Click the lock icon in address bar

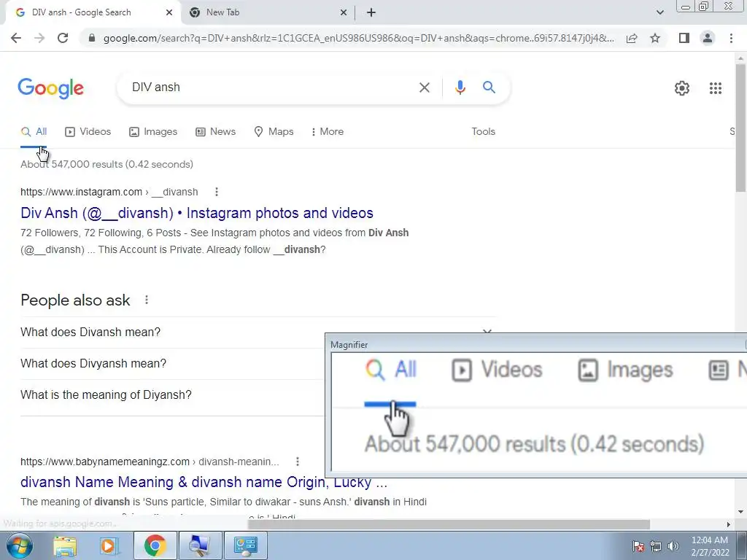point(92,38)
